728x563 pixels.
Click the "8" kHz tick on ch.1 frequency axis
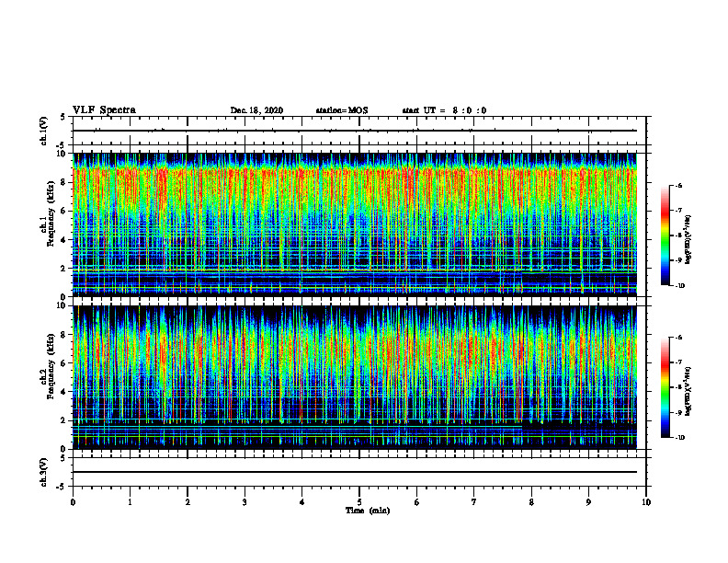(x=65, y=182)
